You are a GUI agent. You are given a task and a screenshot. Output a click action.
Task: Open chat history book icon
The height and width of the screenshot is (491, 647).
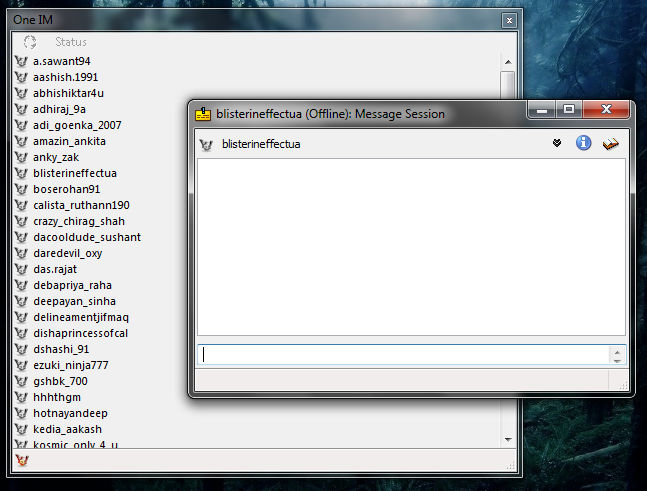tap(610, 144)
